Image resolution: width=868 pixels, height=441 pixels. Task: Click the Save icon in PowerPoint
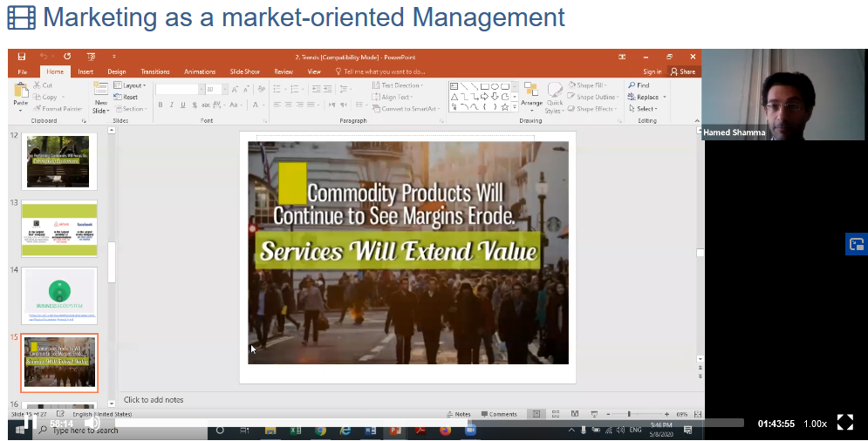[x=22, y=57]
